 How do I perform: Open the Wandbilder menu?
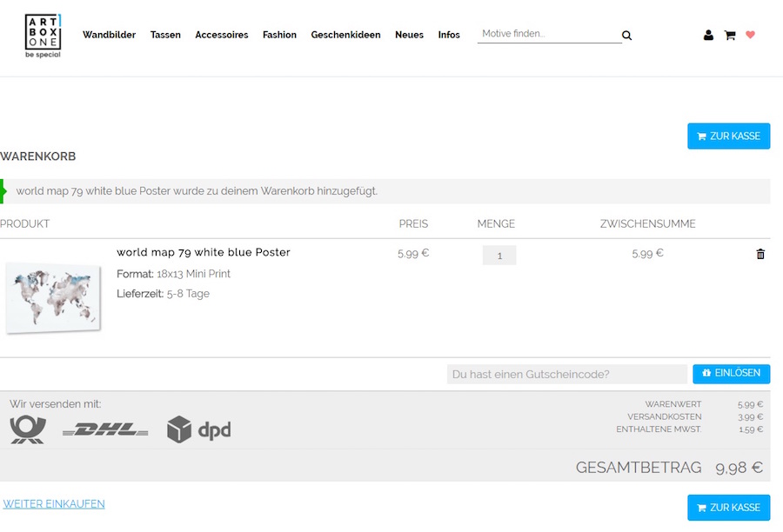coord(109,35)
